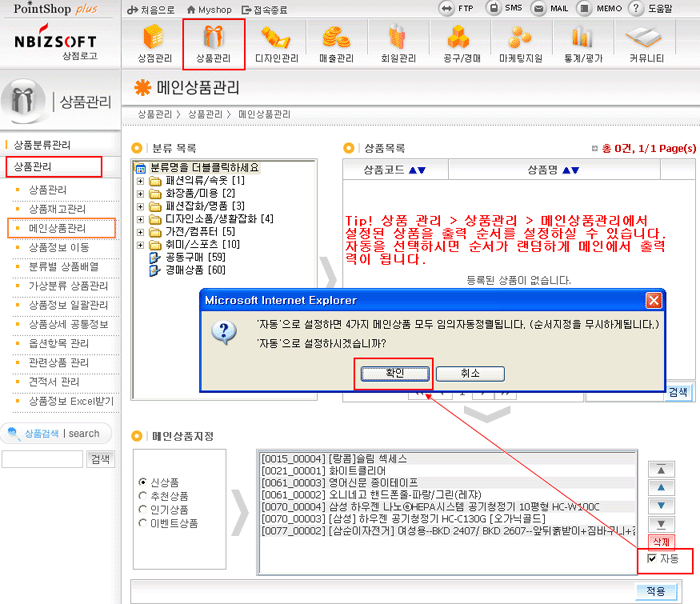
Task: Expand the 취미/스포츠 tree folder
Action: click(x=141, y=245)
